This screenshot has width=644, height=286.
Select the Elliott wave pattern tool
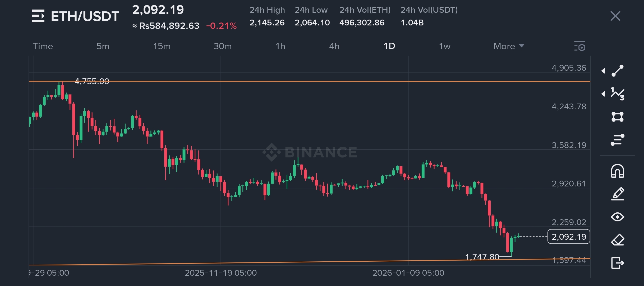[618, 94]
